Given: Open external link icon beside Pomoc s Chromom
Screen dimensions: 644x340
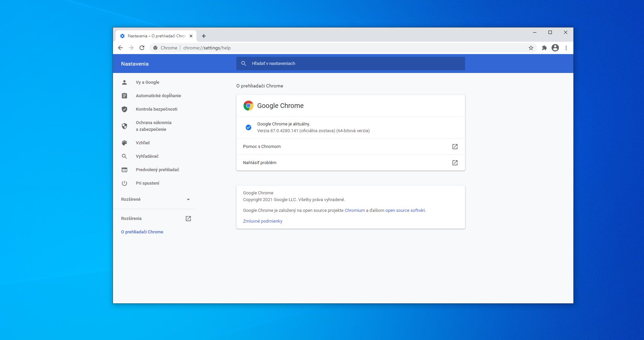Looking at the screenshot, I should pos(455,147).
